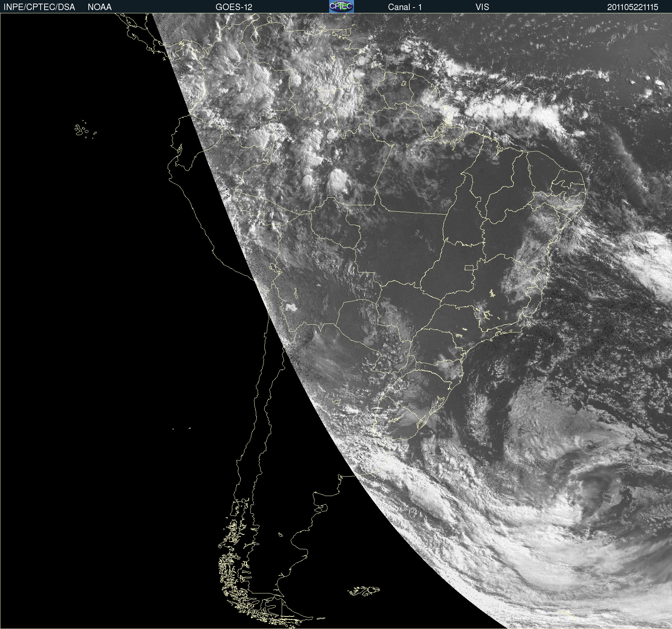Click the VIS channel label

click(482, 7)
